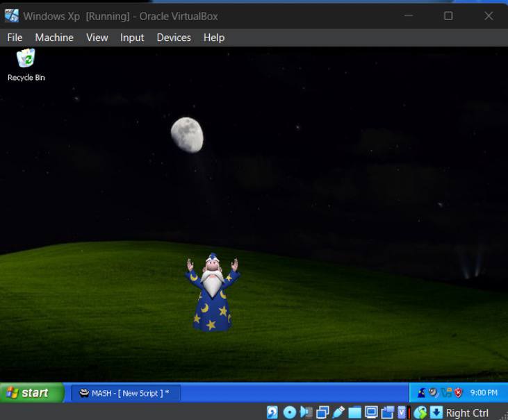The height and width of the screenshot is (420, 508).
Task: Click the USB devices status icon
Action: point(338,412)
